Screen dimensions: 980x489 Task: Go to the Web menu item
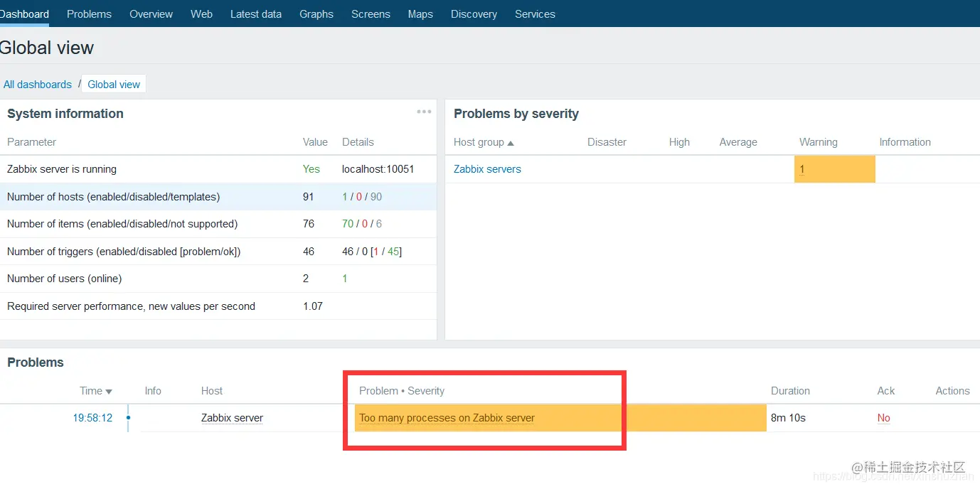coord(201,14)
